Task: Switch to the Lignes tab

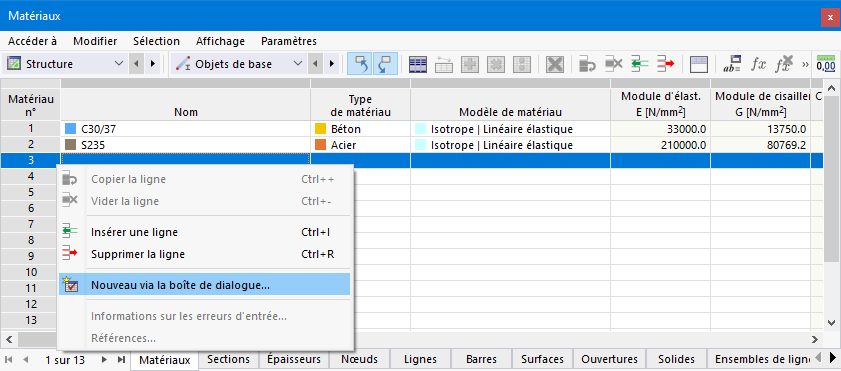Action: (x=420, y=359)
